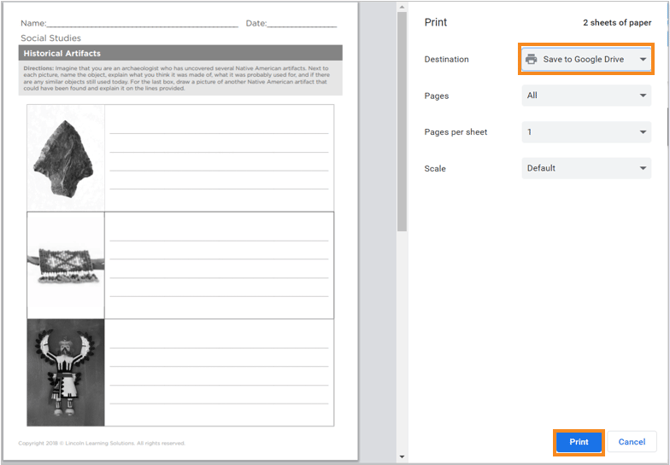This screenshot has height=465, width=670.
Task: Expand the Scale dropdown set to Default
Action: (x=586, y=168)
